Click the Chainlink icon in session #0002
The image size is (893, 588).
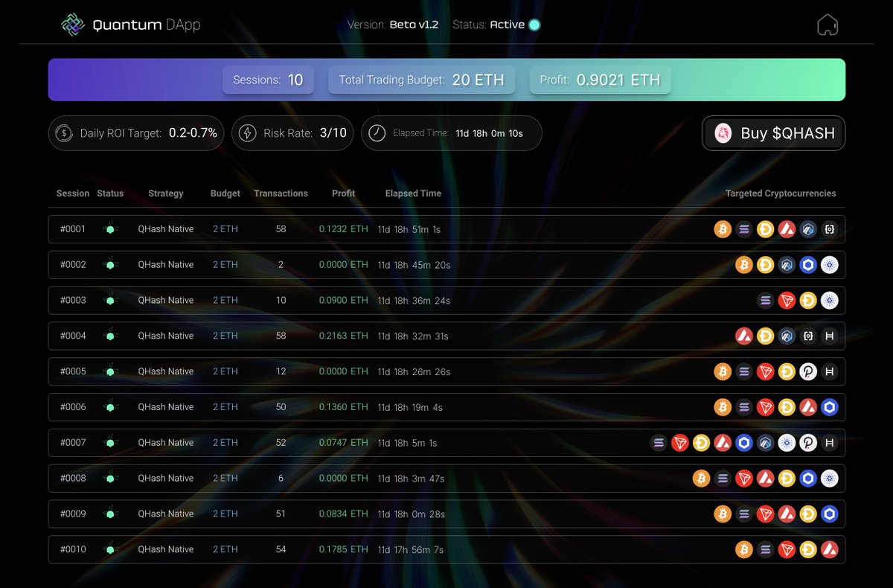point(808,265)
